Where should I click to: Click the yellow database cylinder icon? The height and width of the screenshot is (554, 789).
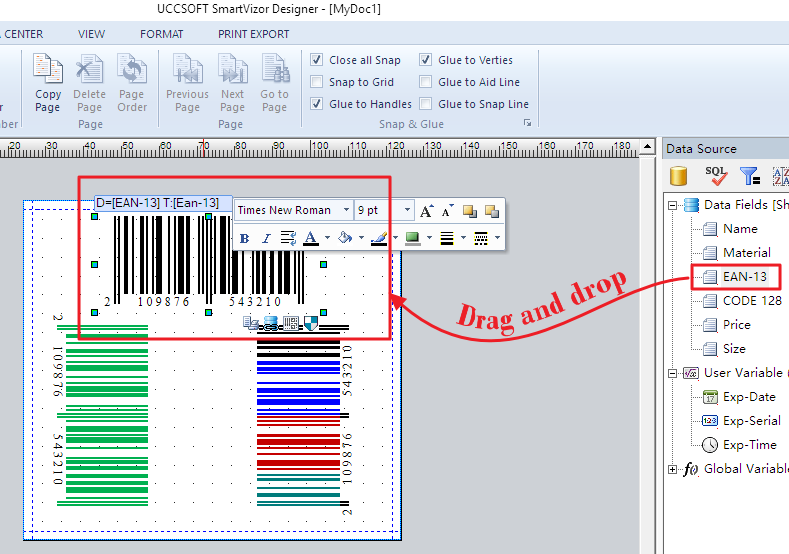tap(678, 176)
